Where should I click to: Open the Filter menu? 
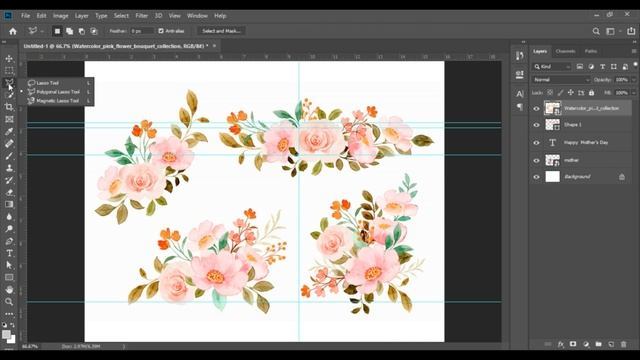[141, 16]
